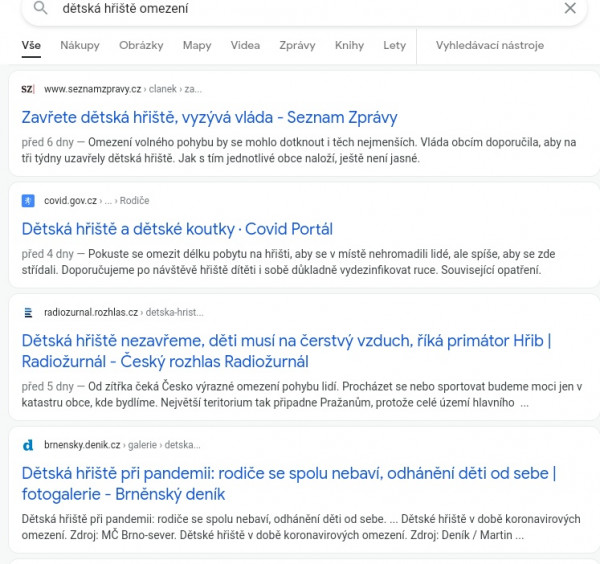Image resolution: width=600 pixels, height=564 pixels.
Task: Clear the search query with X
Action: [570, 8]
